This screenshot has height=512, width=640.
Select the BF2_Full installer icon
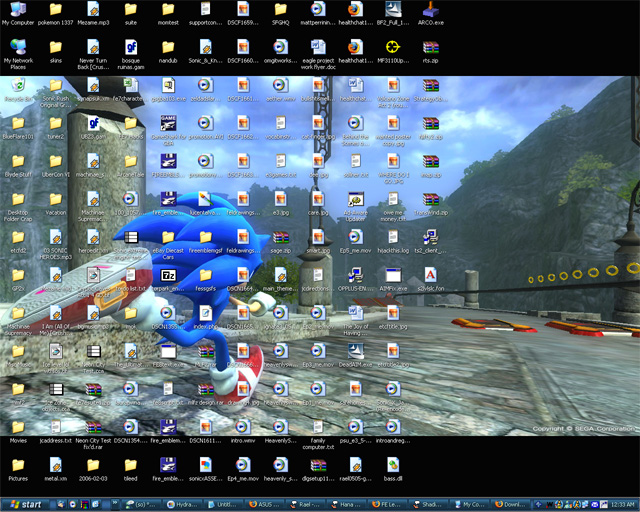(x=393, y=13)
